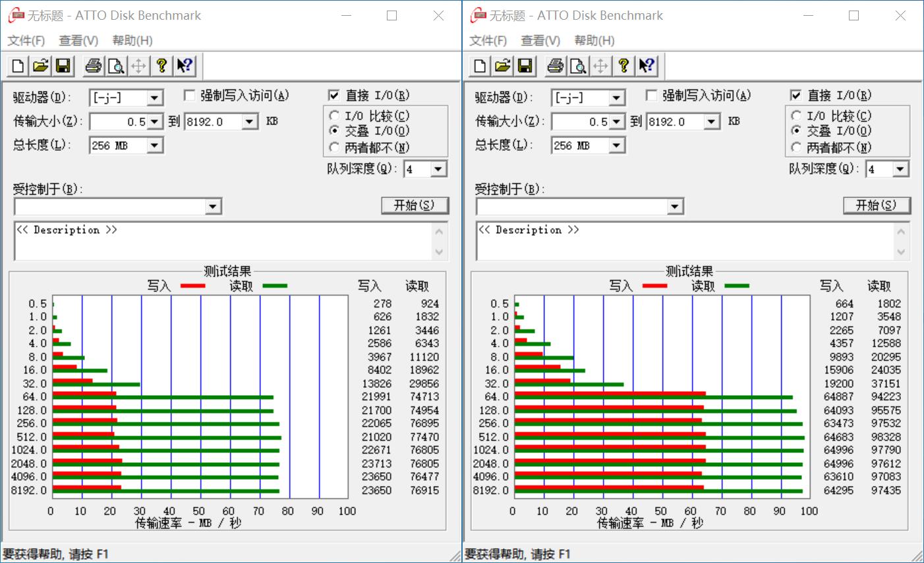The image size is (924, 563).
Task: Open the 查看 menu in the right window
Action: (x=539, y=40)
